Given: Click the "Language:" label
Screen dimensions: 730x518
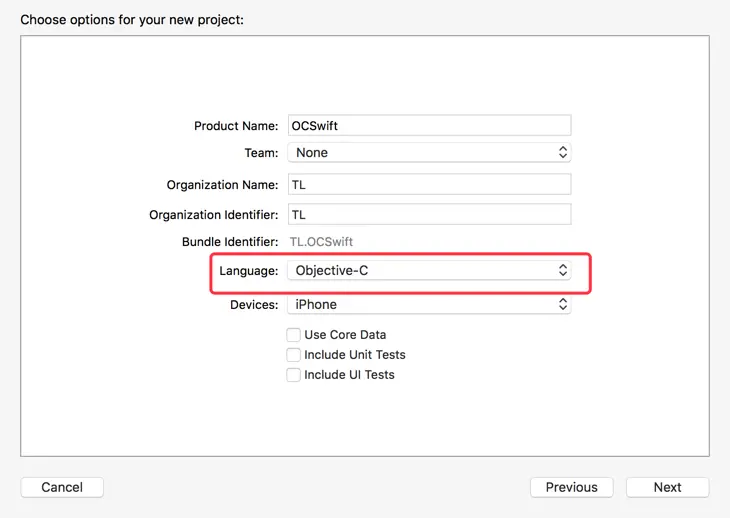Looking at the screenshot, I should point(248,271).
